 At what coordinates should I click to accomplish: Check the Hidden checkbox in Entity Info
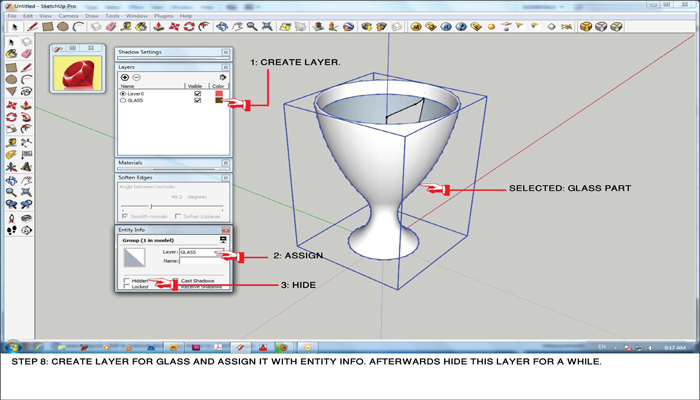[127, 280]
